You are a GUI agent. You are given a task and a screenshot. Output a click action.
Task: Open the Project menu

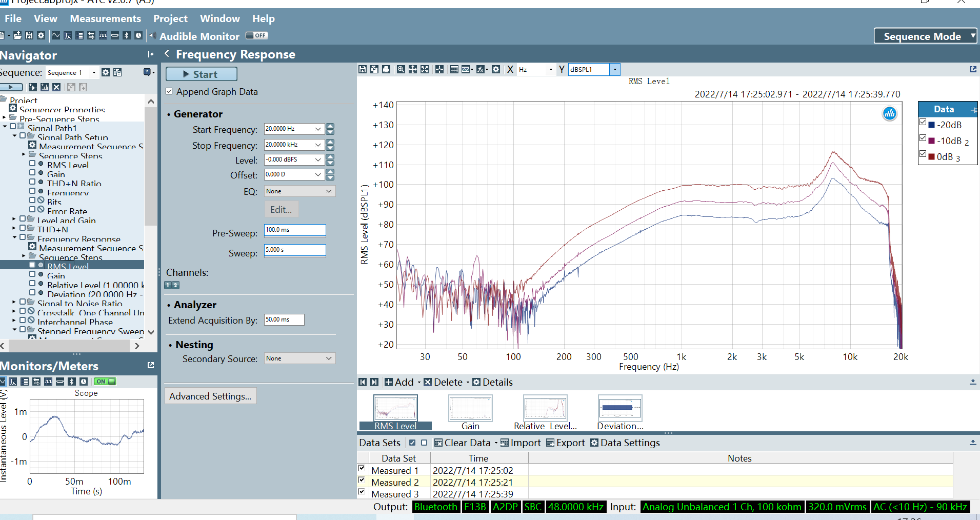[x=170, y=18]
